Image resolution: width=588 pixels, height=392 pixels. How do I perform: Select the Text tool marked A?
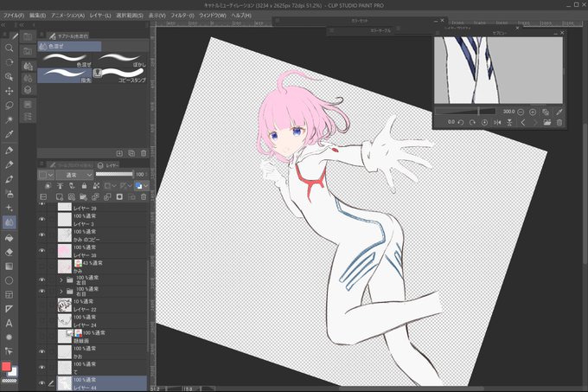9,323
